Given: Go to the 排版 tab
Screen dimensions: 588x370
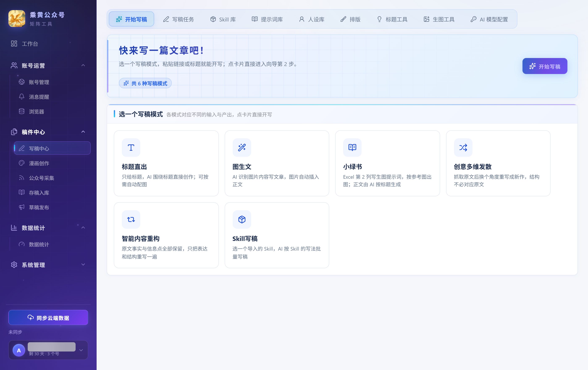Looking at the screenshot, I should 350,19.
